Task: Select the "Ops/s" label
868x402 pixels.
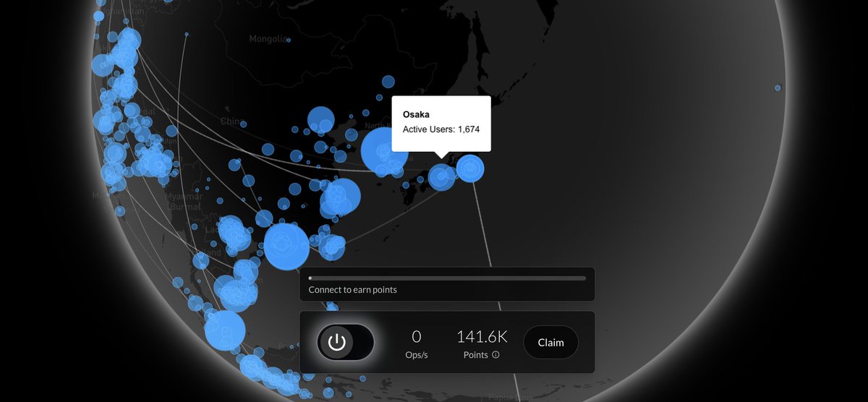Action: pyautogui.click(x=417, y=355)
